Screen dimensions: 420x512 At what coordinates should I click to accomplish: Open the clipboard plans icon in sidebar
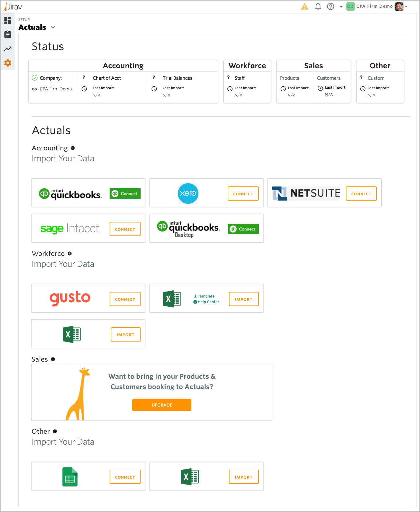8,35
